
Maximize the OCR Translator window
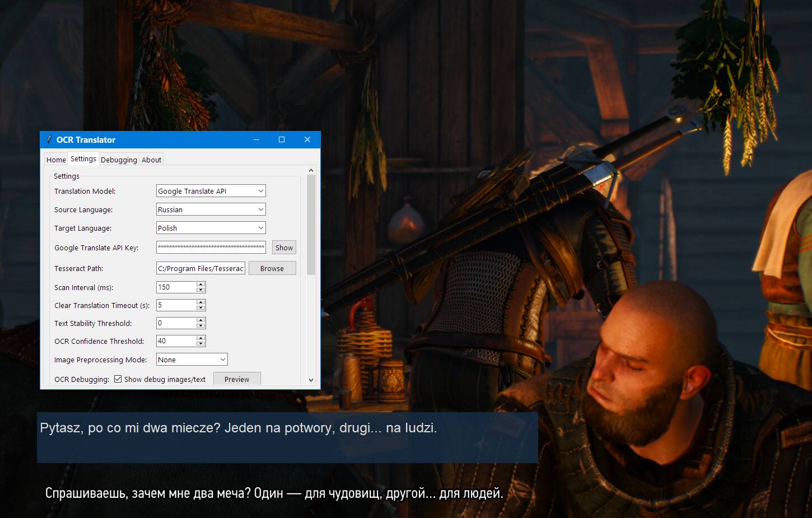tap(282, 139)
